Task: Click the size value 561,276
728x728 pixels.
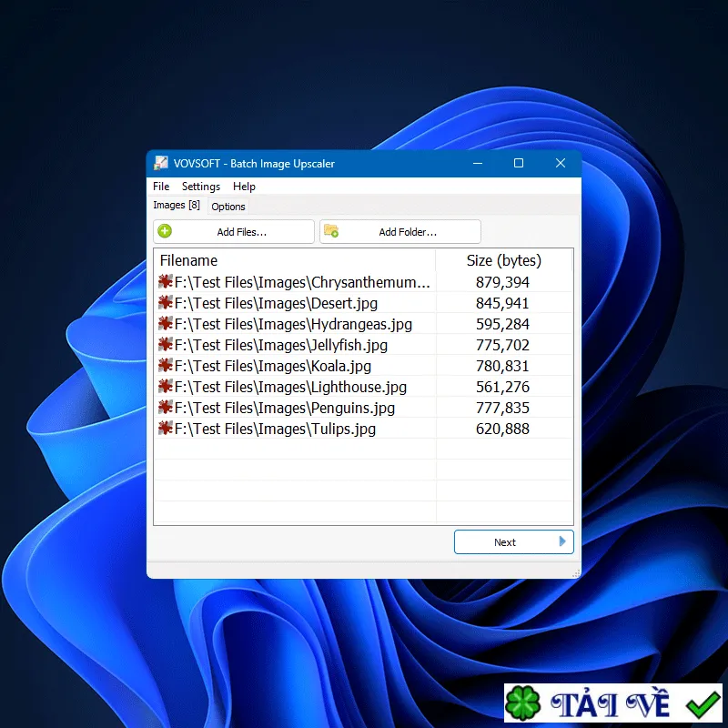Action: coord(502,387)
